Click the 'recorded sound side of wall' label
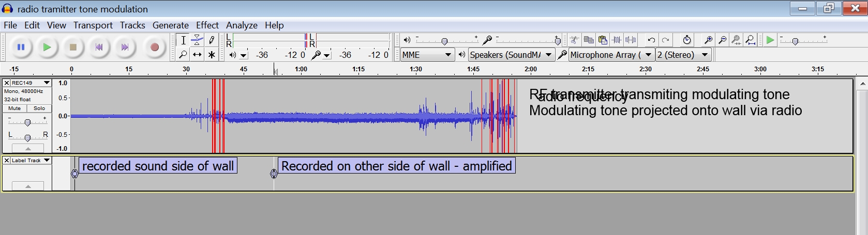 (x=158, y=166)
